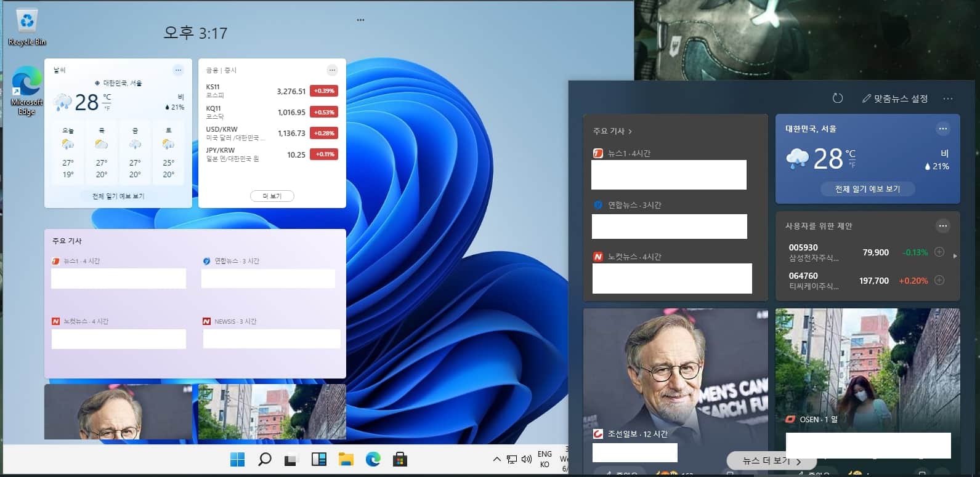Show next suggestions using the right arrow

(x=955, y=256)
